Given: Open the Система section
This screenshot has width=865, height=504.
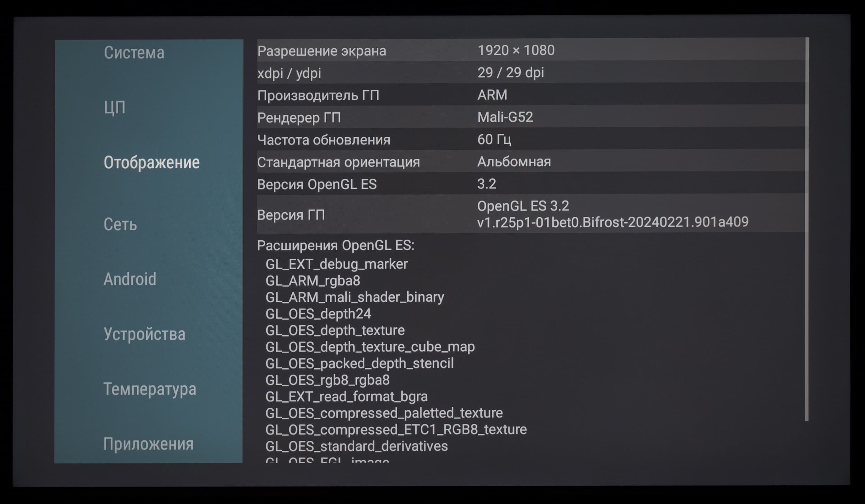Looking at the screenshot, I should 134,53.
